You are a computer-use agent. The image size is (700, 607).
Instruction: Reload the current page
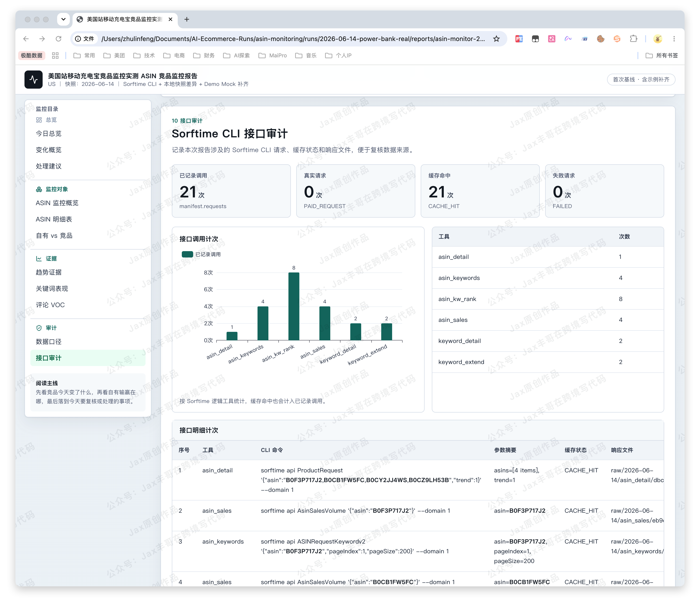click(x=58, y=39)
